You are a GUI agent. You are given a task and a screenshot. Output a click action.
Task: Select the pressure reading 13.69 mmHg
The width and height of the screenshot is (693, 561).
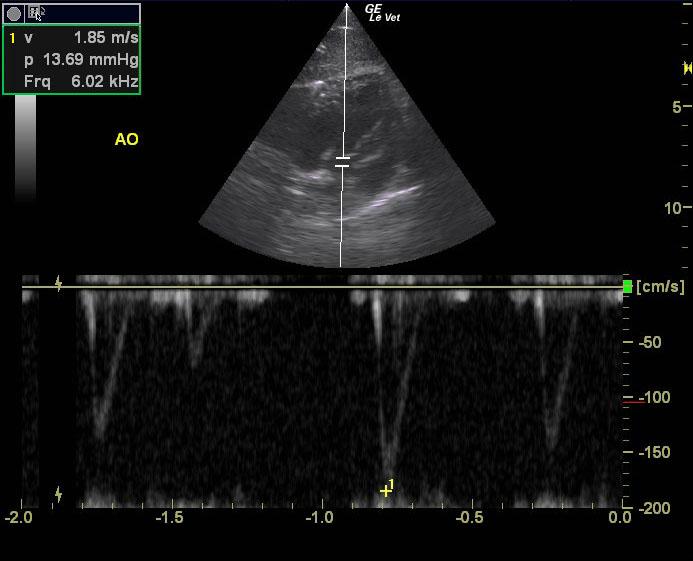(x=91, y=60)
